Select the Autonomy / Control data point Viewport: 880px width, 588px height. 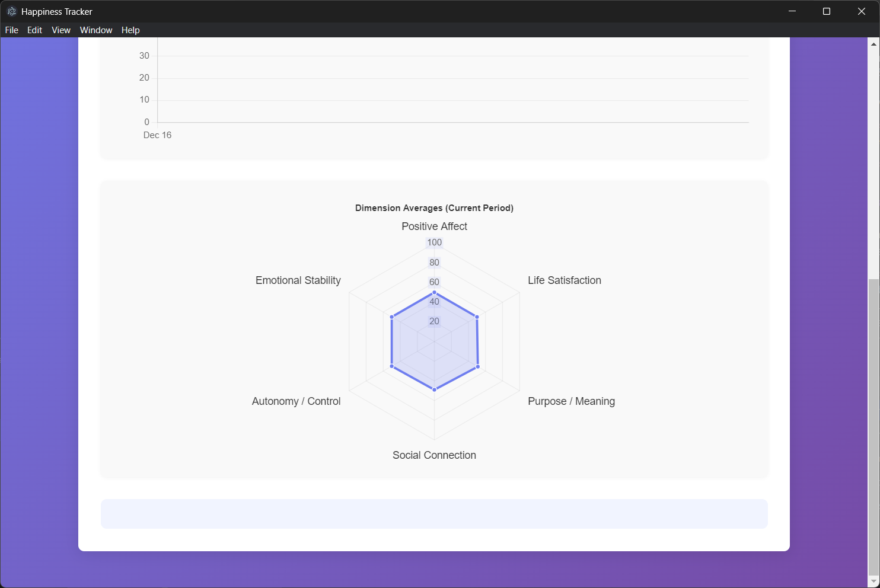(392, 367)
